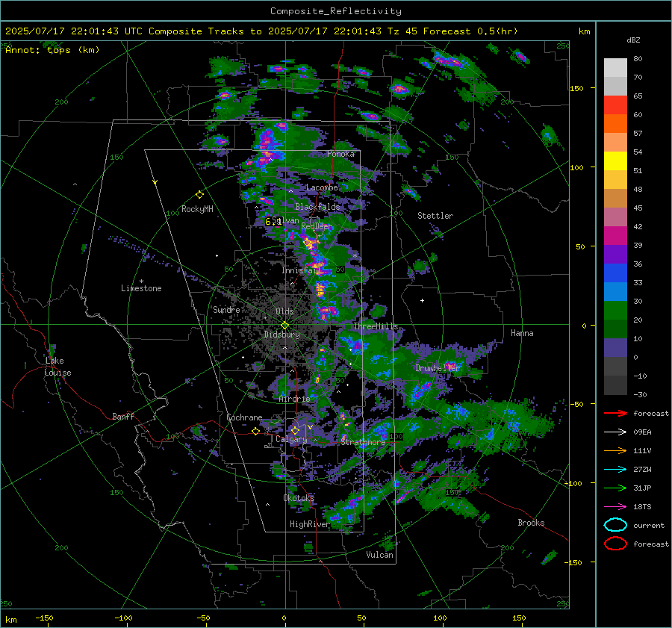The height and width of the screenshot is (628, 672).
Task: Click the Composite Tracks timestamp header text
Action: (261, 31)
